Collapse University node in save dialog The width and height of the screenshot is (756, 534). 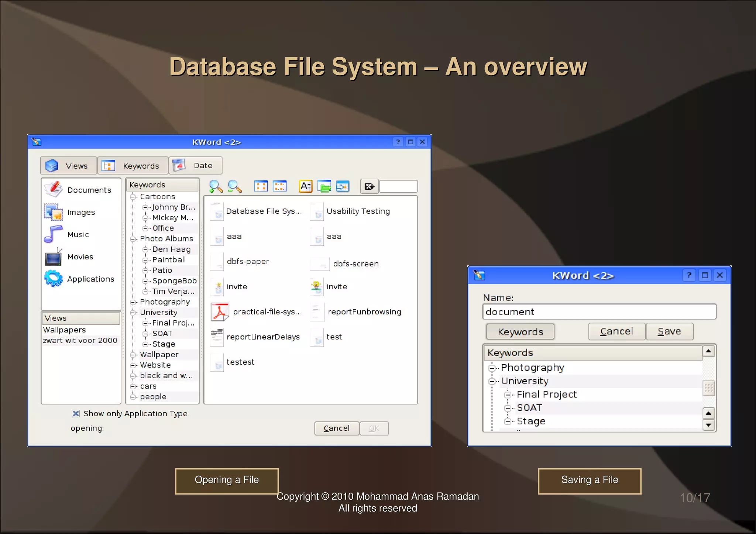492,381
